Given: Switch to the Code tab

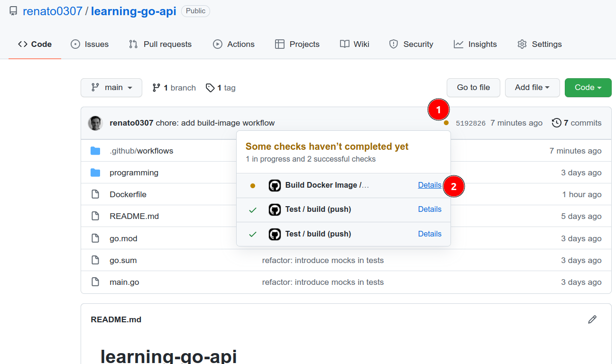Looking at the screenshot, I should point(35,44).
